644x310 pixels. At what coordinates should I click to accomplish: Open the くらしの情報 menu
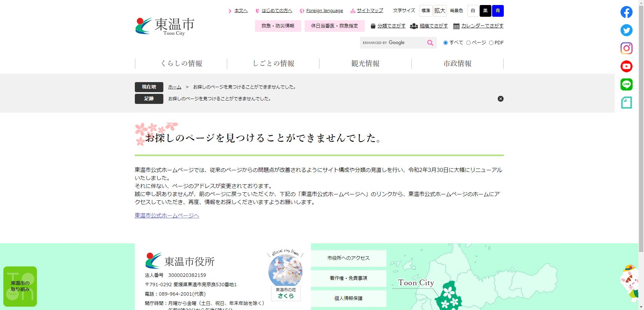[x=183, y=63]
